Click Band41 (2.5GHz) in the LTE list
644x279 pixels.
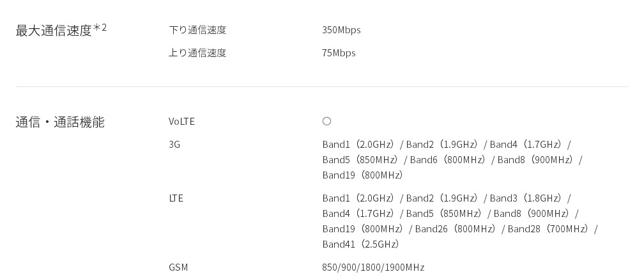coord(362,244)
